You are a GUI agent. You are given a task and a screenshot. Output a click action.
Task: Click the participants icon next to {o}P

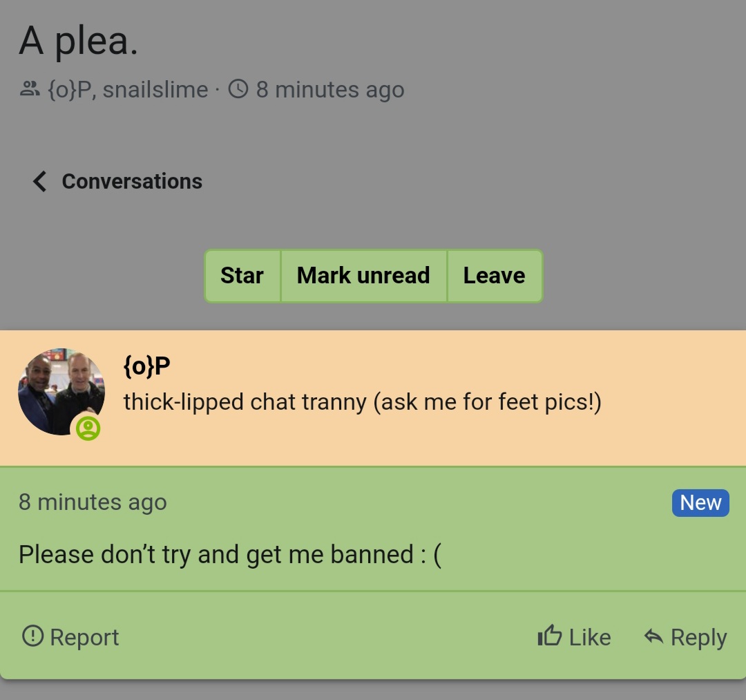tap(30, 89)
